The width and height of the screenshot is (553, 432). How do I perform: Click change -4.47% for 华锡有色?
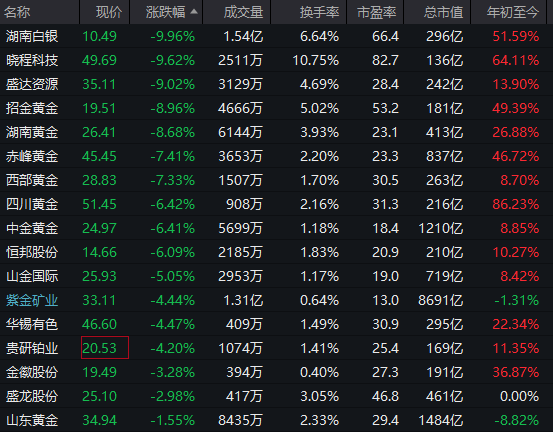(x=172, y=324)
